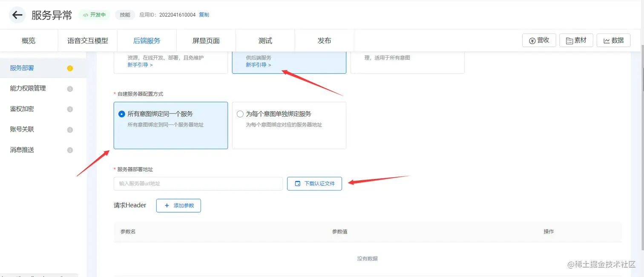Select 能力权限管理 in the sidebar
The width and height of the screenshot is (644, 277).
tap(28, 88)
